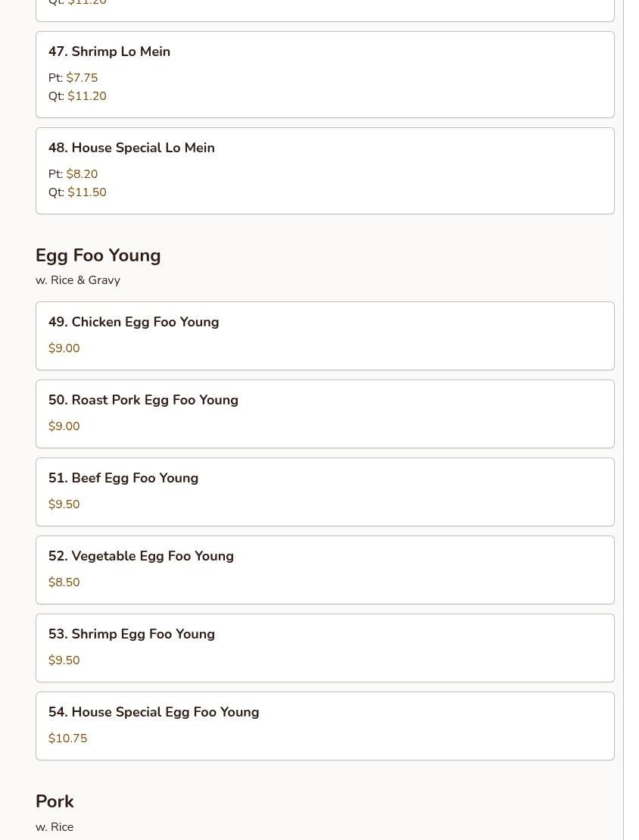This screenshot has height=840, width=639.
Task: Select the Vegetable Egg Foo Young item
Action: click(141, 556)
